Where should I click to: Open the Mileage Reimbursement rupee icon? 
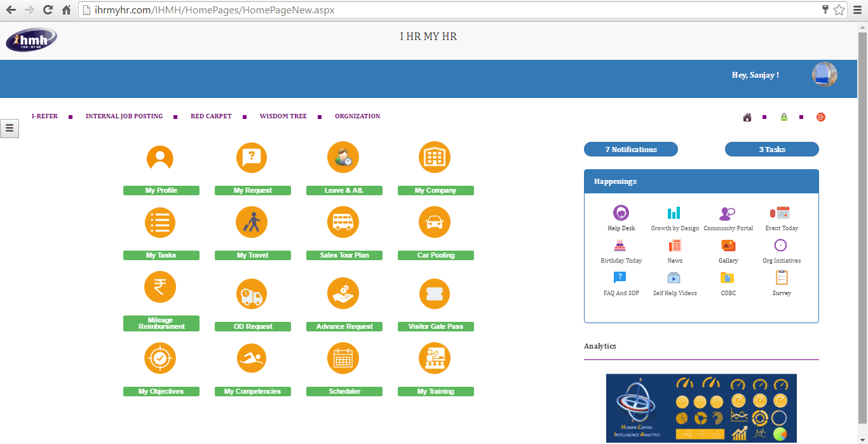(160, 287)
